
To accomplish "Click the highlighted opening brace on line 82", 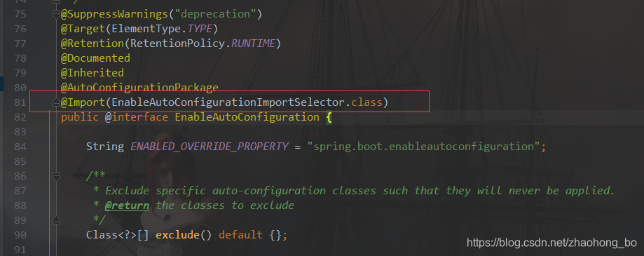I will (x=329, y=117).
